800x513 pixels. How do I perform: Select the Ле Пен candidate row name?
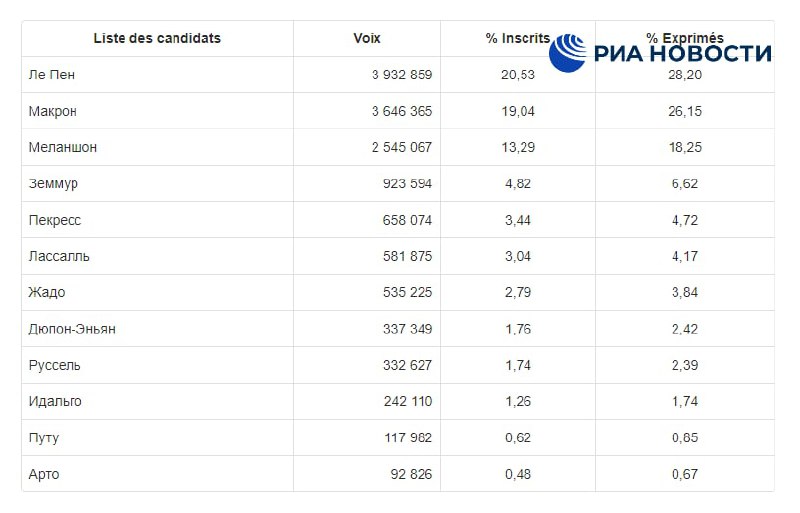[52, 75]
